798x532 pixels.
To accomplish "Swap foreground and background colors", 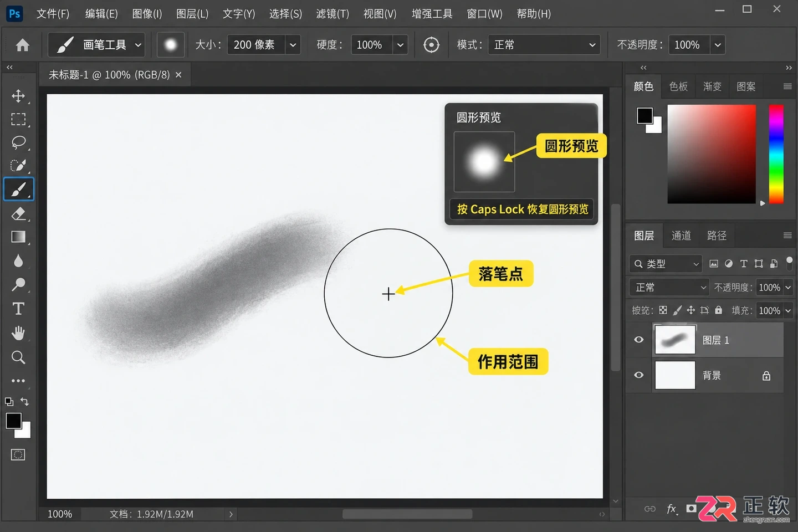I will click(x=24, y=401).
